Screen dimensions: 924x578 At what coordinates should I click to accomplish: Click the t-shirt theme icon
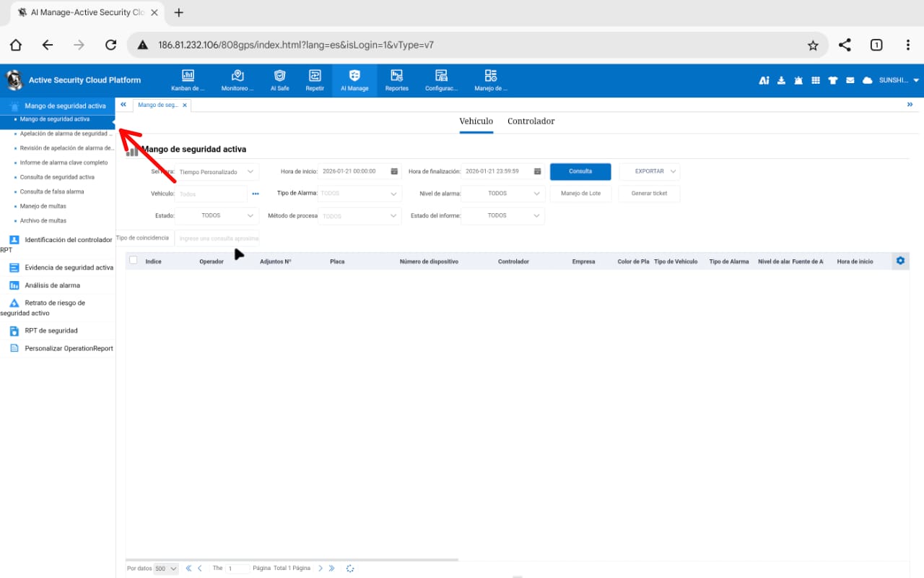(833, 80)
